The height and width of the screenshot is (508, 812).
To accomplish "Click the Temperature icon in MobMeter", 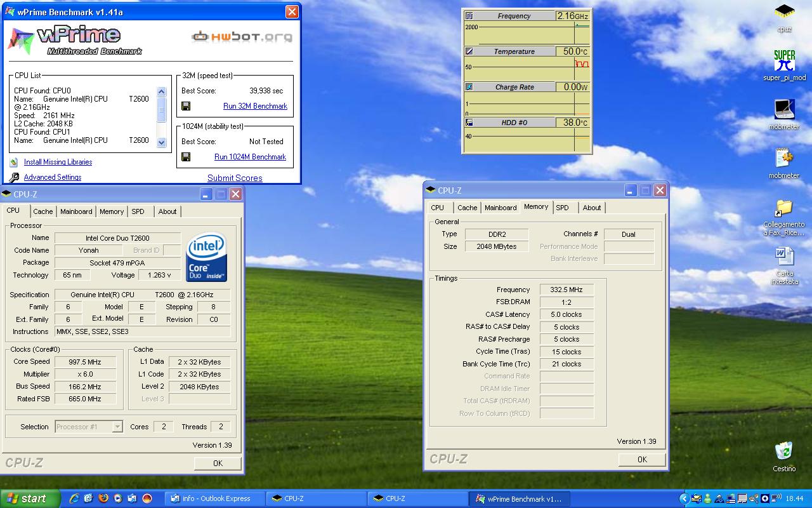I will 469,51.
